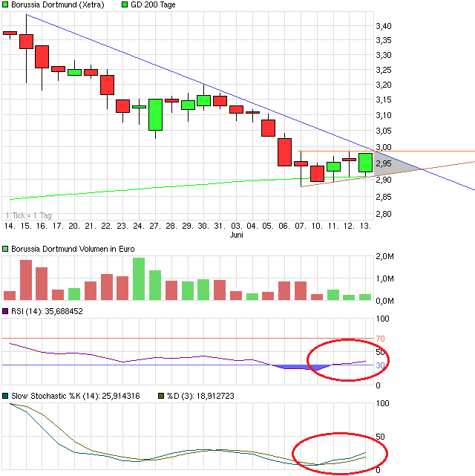Click 'Slow Stochastic %K (14): 25,914316' label
The height and width of the screenshot is (476, 475).
pos(76,396)
